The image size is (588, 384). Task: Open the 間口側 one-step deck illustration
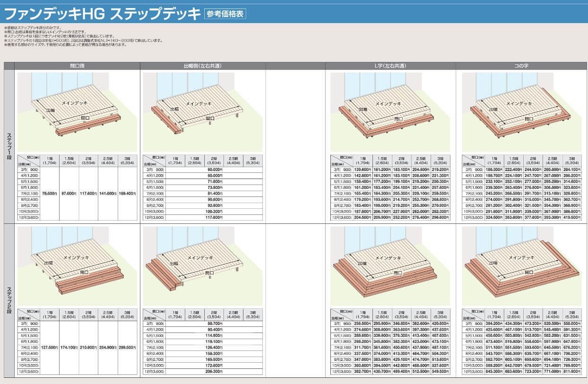click(77, 112)
